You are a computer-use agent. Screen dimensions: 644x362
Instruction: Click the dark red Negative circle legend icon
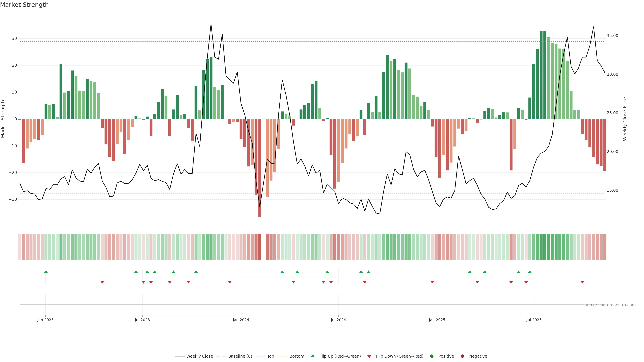pyautogui.click(x=462, y=356)
